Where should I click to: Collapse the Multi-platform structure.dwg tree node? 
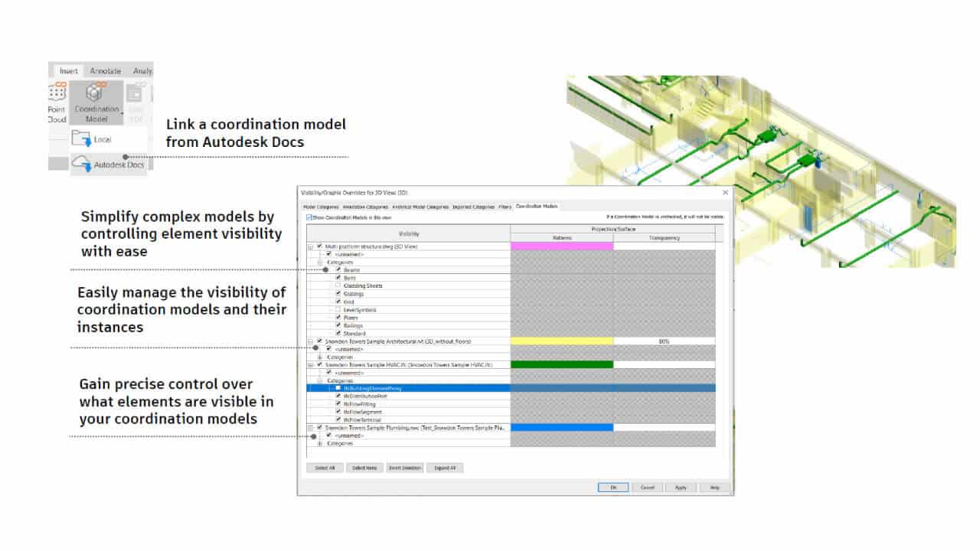coord(310,246)
